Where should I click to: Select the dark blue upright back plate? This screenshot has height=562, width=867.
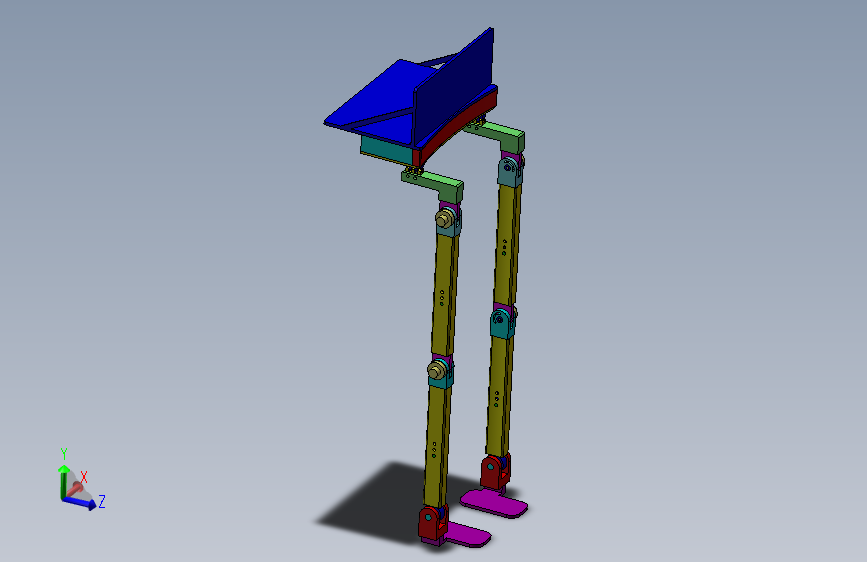[455, 89]
